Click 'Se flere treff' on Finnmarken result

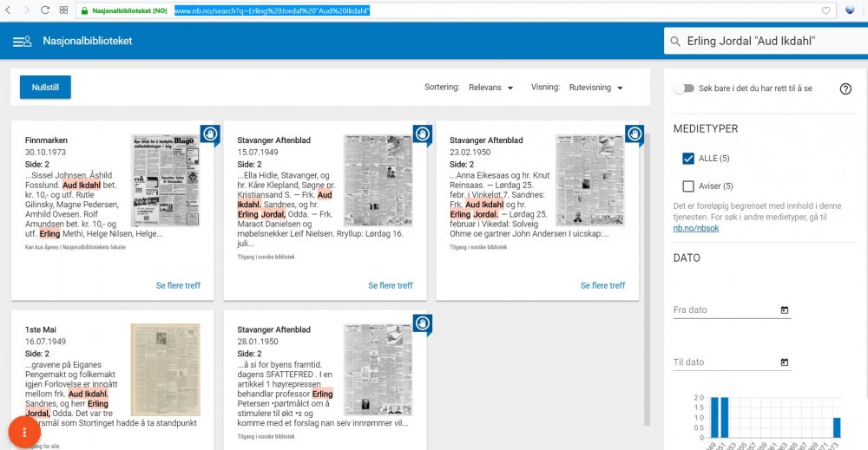[178, 285]
